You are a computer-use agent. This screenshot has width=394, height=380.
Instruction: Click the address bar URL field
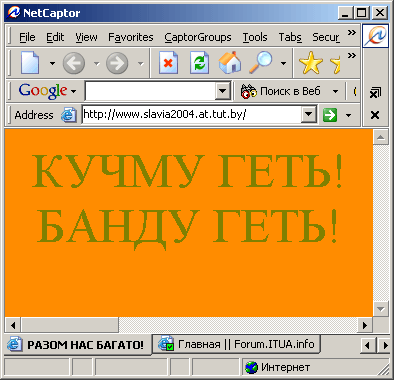click(x=192, y=115)
